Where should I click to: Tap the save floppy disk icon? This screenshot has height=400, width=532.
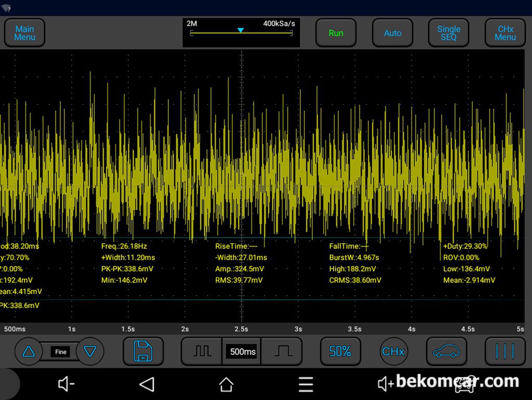(x=143, y=351)
